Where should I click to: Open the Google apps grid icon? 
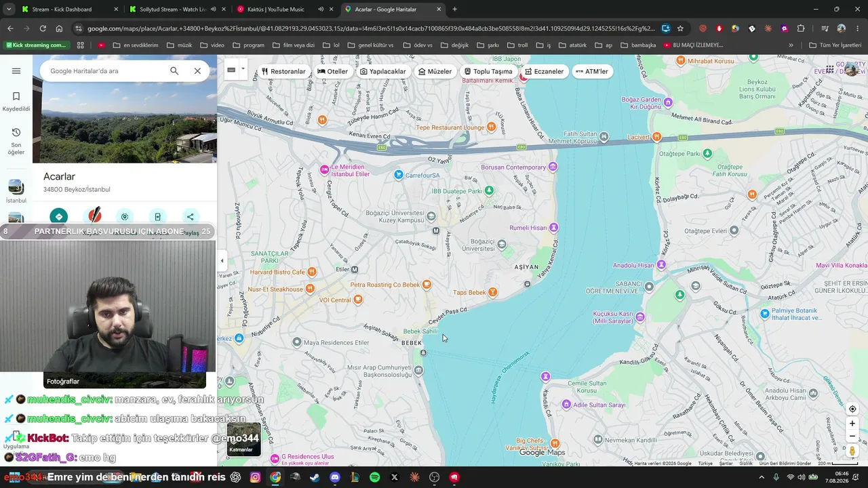(x=830, y=70)
